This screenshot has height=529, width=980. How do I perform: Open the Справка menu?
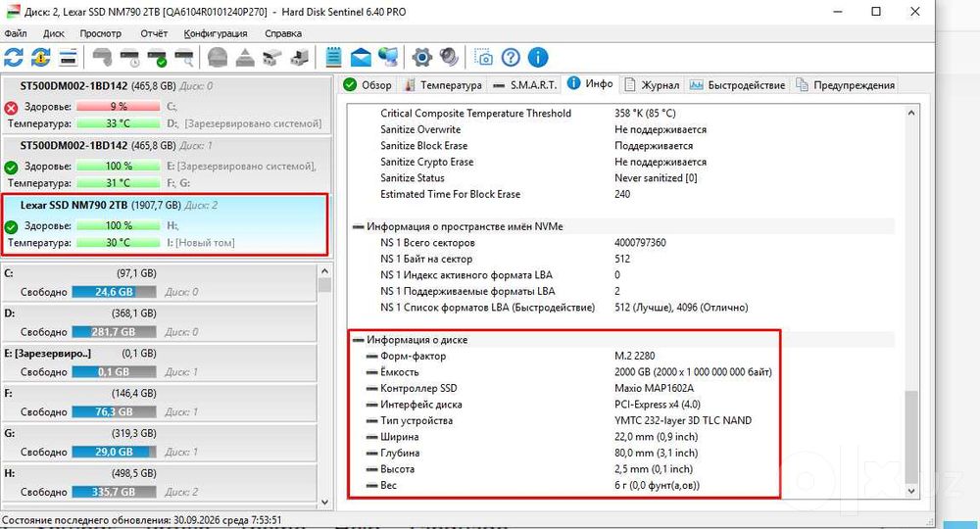tap(283, 33)
